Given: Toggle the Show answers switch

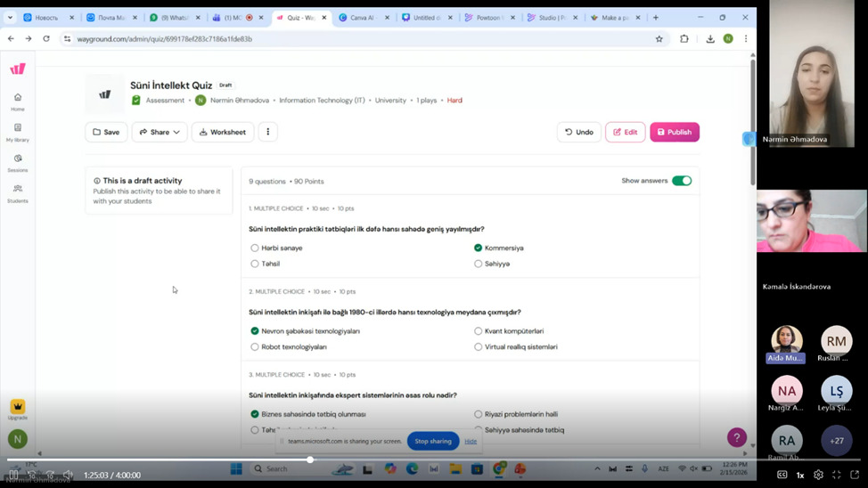Looking at the screenshot, I should 682,181.
